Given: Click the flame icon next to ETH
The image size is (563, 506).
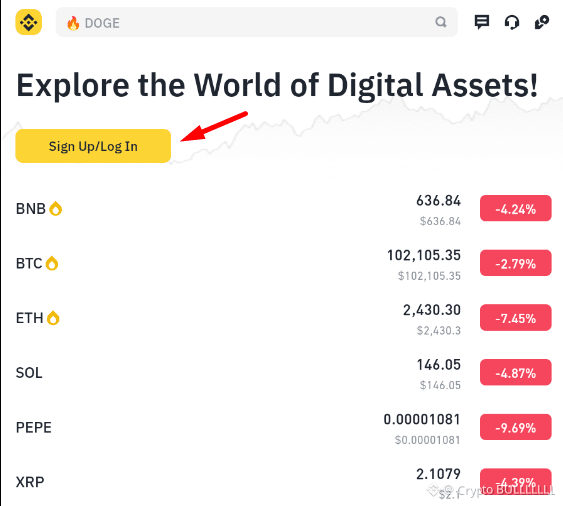Looking at the screenshot, I should (x=53, y=318).
